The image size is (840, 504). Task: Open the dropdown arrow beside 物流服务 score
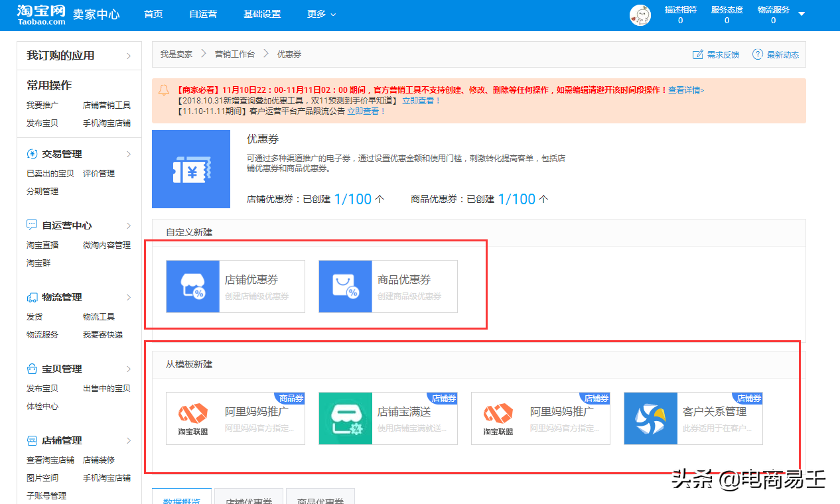(802, 14)
